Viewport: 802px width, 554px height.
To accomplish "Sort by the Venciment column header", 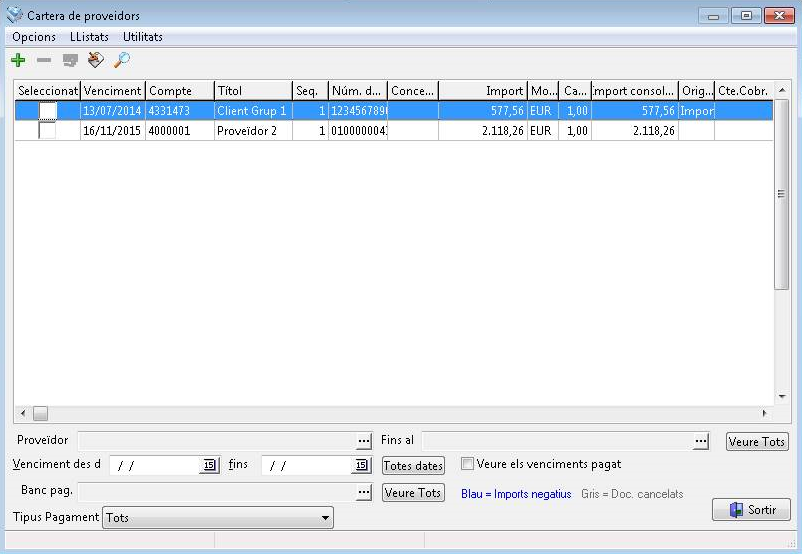I will [x=113, y=91].
